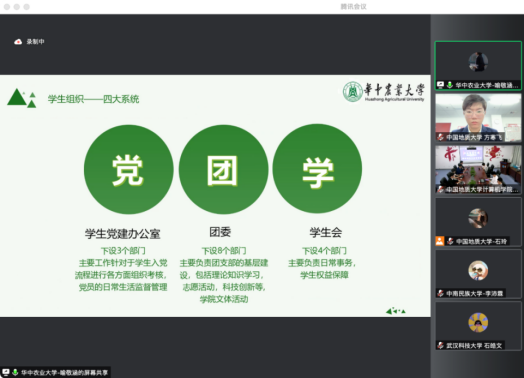Click muted mic icon of 中国地质大学 方寒飞
The width and height of the screenshot is (524, 378).
click(x=440, y=137)
